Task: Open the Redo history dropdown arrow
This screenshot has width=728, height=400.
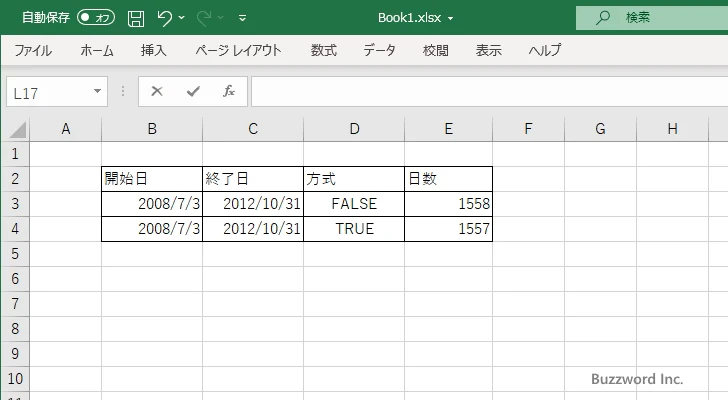Action: [221, 18]
